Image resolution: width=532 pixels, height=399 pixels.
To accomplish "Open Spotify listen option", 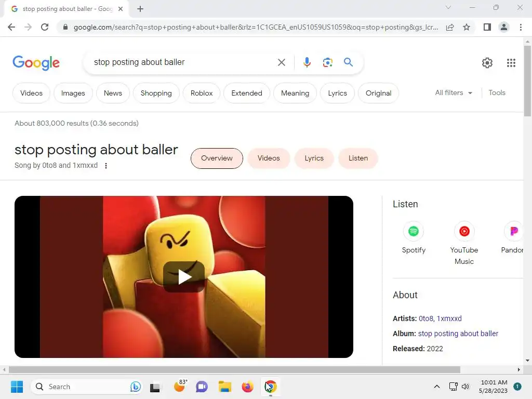I will coord(413,237).
